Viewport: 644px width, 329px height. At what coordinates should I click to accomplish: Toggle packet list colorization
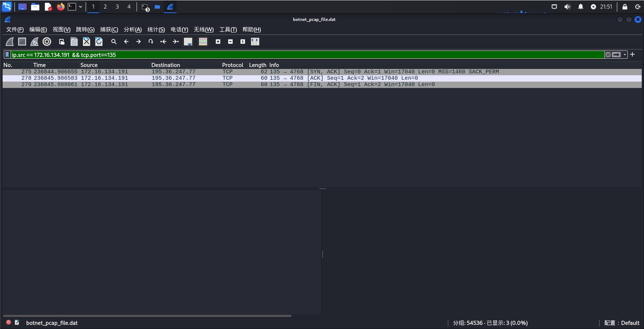[203, 42]
